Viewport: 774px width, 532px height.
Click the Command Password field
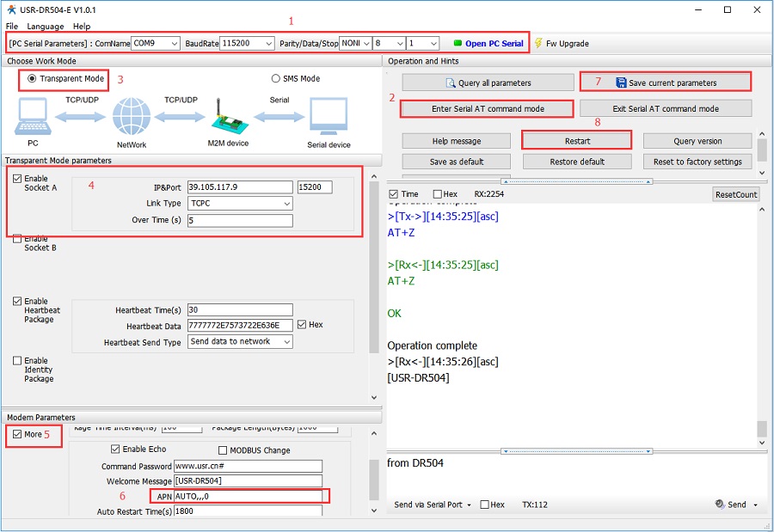[x=248, y=466]
